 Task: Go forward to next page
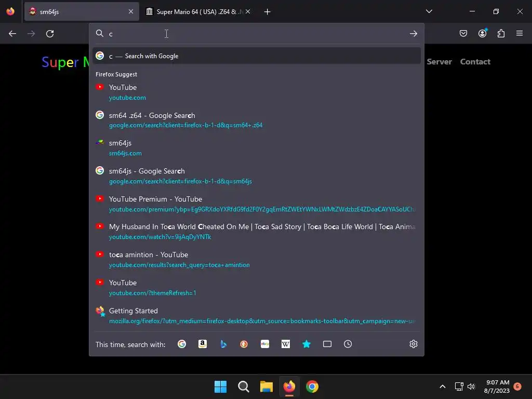[31, 34]
